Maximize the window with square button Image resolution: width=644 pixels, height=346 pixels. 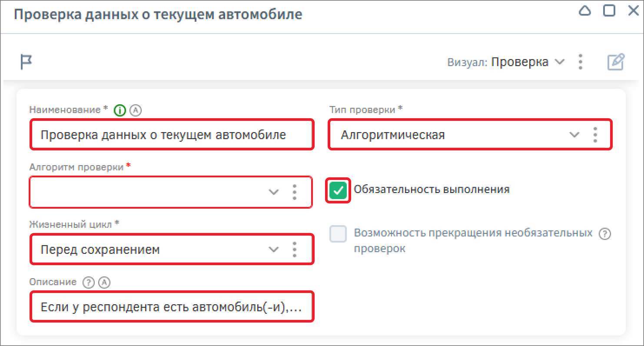609,11
